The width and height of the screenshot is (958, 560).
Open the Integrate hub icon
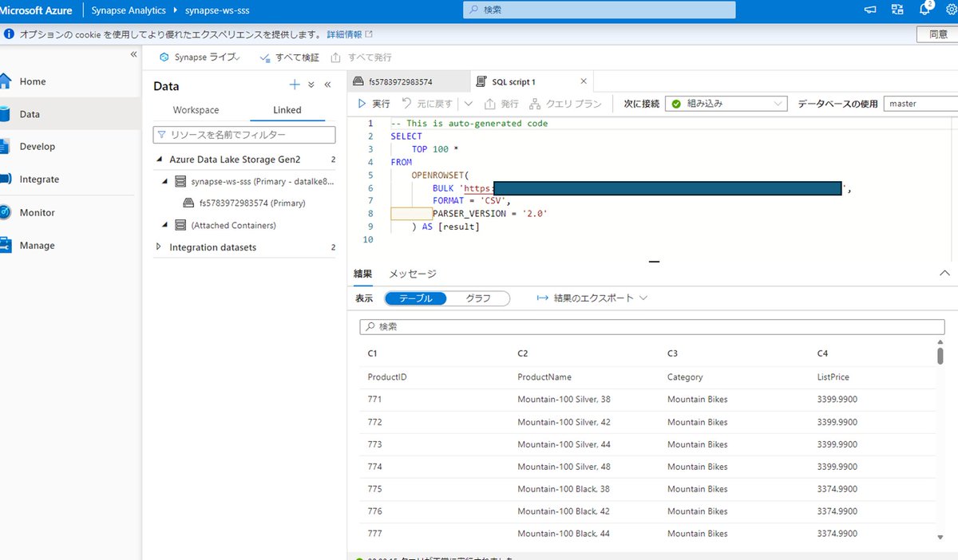(5, 179)
